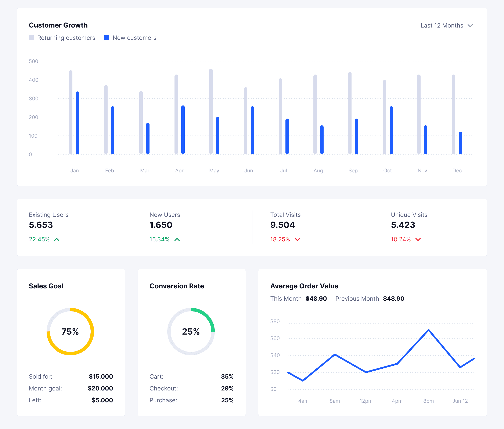Switch to the Conversion Rate panel

click(x=177, y=286)
